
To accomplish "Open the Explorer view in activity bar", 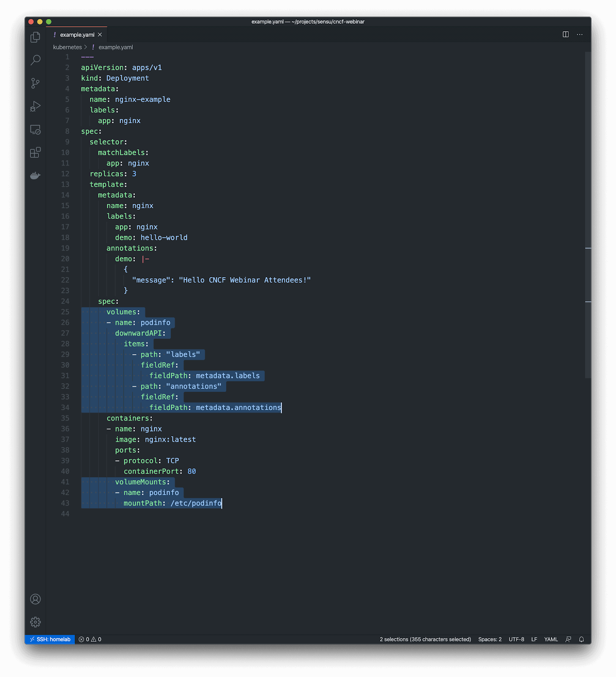I will point(36,37).
